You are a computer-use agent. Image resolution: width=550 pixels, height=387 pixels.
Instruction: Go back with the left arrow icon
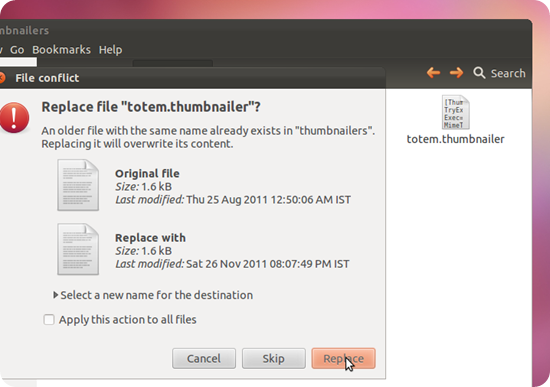(x=434, y=73)
